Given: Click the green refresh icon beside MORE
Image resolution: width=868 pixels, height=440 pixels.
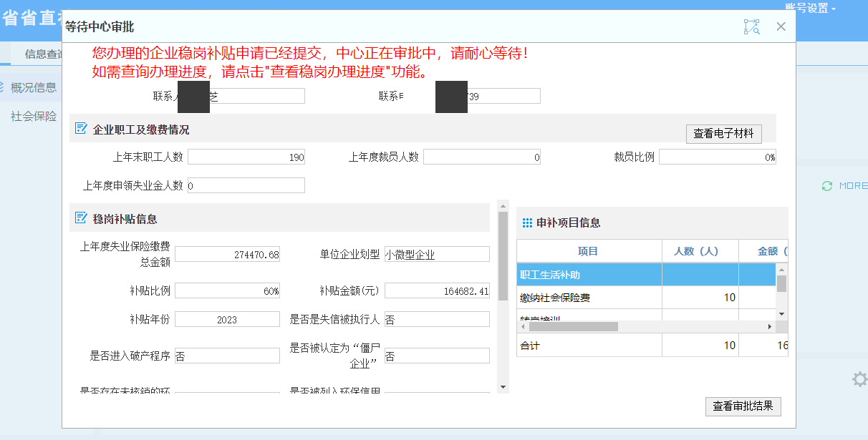Looking at the screenshot, I should click(x=827, y=186).
